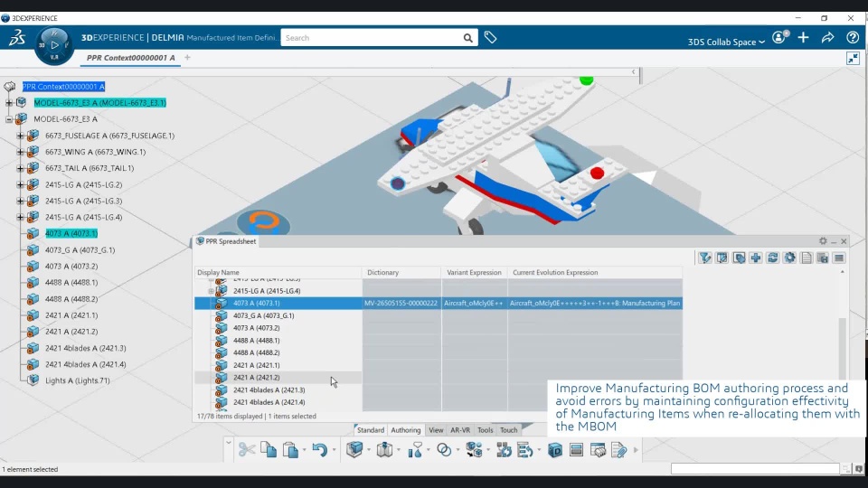This screenshot has width=868, height=488.
Task: Expand the toolbar overflow arrow at right end
Action: click(636, 450)
